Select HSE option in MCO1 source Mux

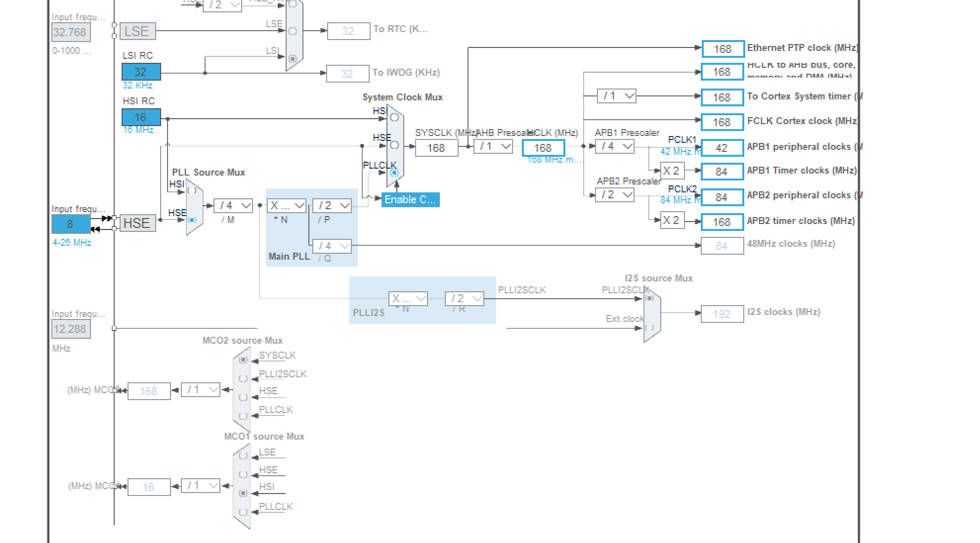click(243, 473)
